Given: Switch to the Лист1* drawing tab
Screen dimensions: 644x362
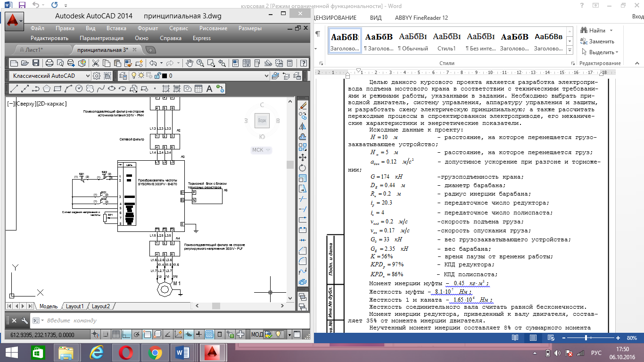Looking at the screenshot, I should tap(34, 49).
